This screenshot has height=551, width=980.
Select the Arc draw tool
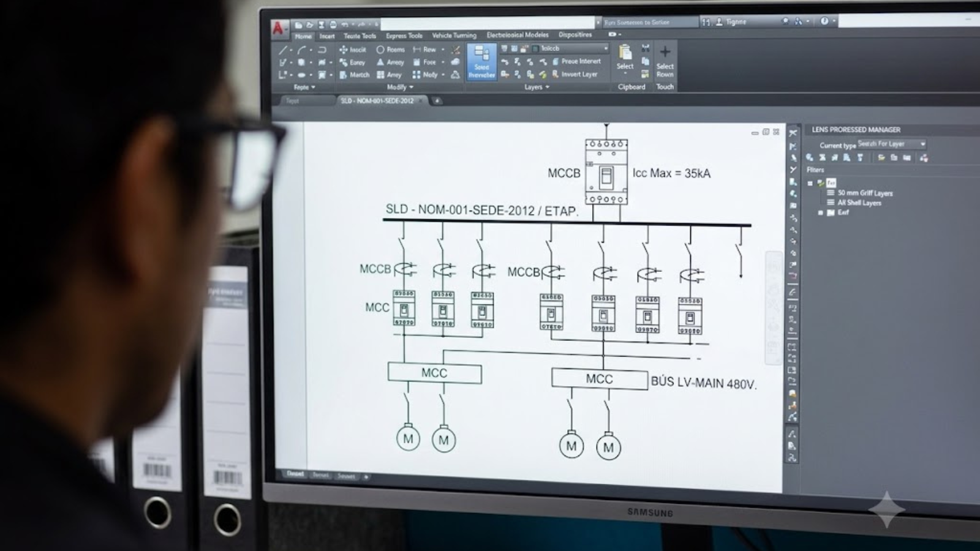pos(301,50)
